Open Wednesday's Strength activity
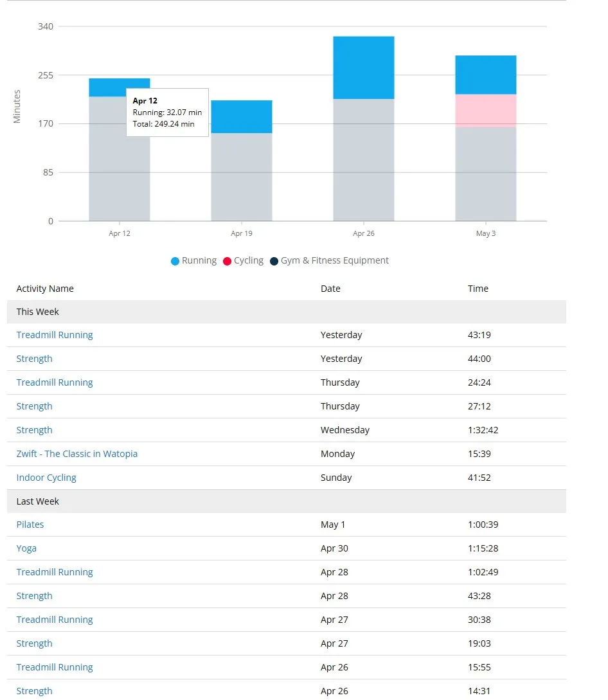Image resolution: width=608 pixels, height=700 pixels. tap(34, 431)
